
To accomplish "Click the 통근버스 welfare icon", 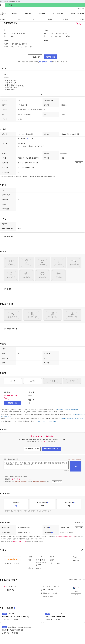I will tap(11, 263).
